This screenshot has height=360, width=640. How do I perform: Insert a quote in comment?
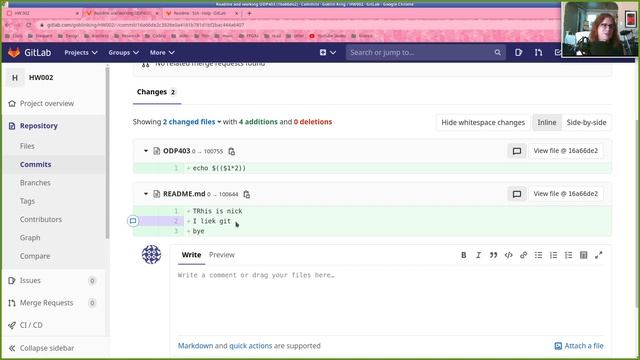tap(493, 255)
